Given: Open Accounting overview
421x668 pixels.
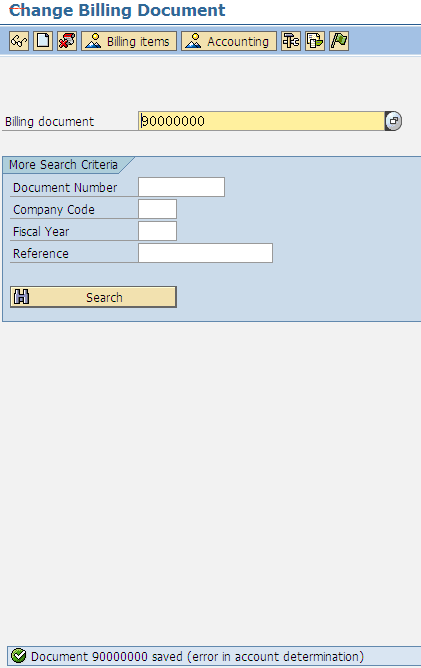Looking at the screenshot, I should click(229, 41).
